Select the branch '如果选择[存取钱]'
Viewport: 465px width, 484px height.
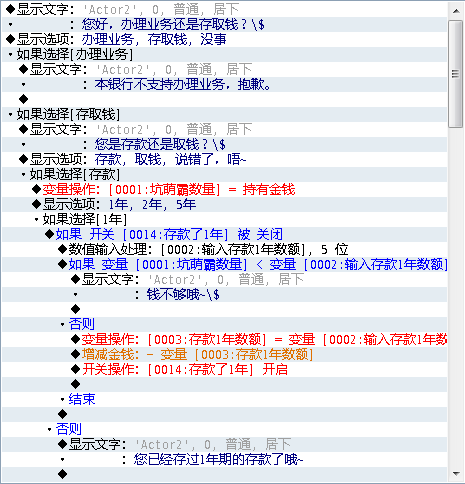224,114
